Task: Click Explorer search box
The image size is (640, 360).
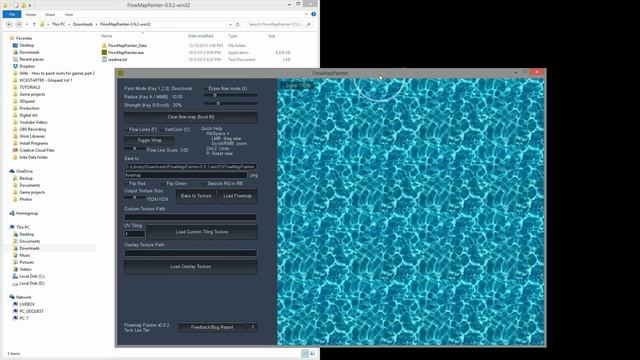Action: tap(280, 24)
